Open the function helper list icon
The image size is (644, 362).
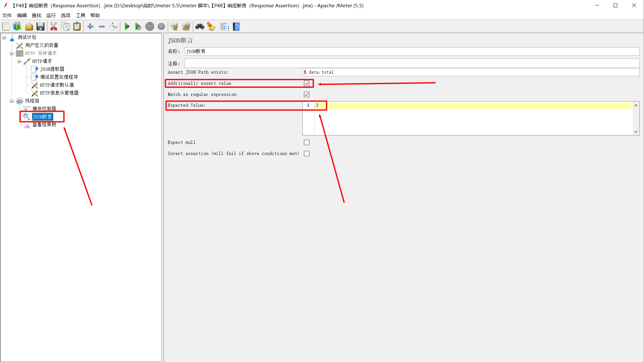[x=224, y=27]
